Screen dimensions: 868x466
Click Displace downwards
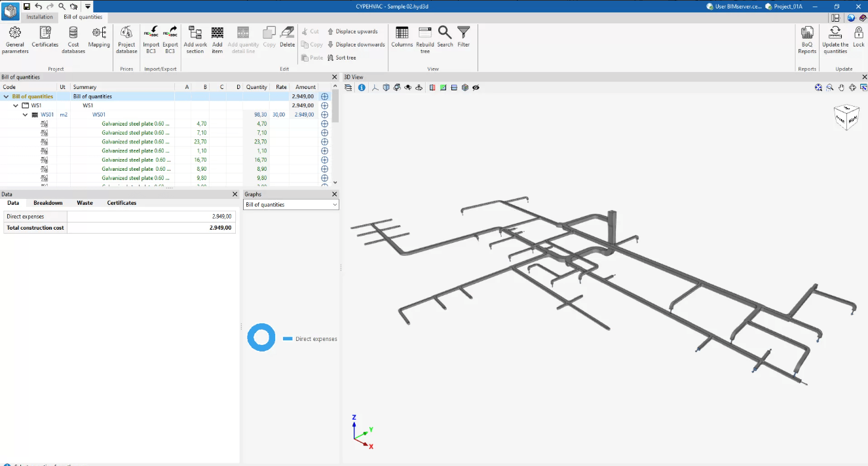click(356, 45)
